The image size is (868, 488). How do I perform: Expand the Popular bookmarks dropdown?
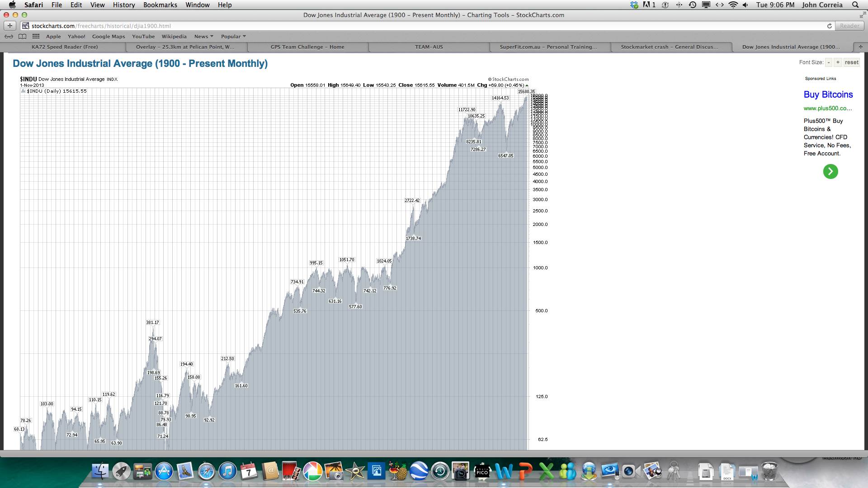pos(233,37)
